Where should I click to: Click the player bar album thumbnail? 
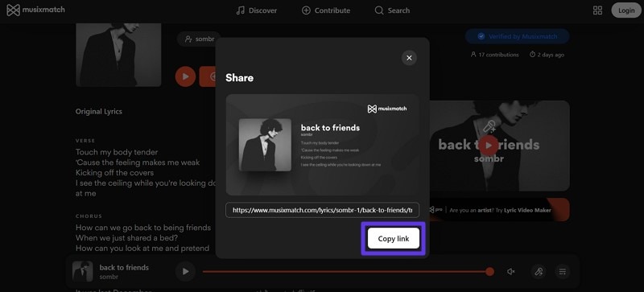tap(83, 271)
